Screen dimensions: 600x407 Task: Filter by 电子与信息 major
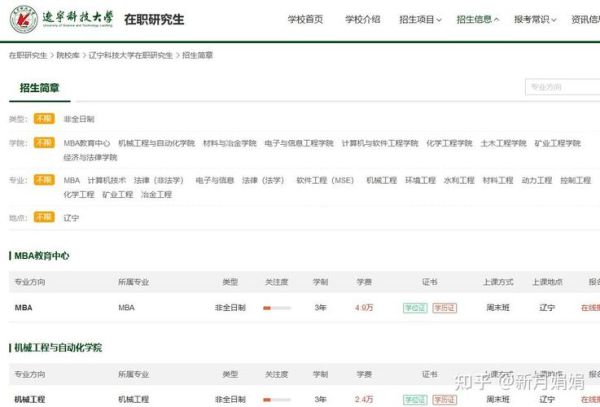(215, 181)
